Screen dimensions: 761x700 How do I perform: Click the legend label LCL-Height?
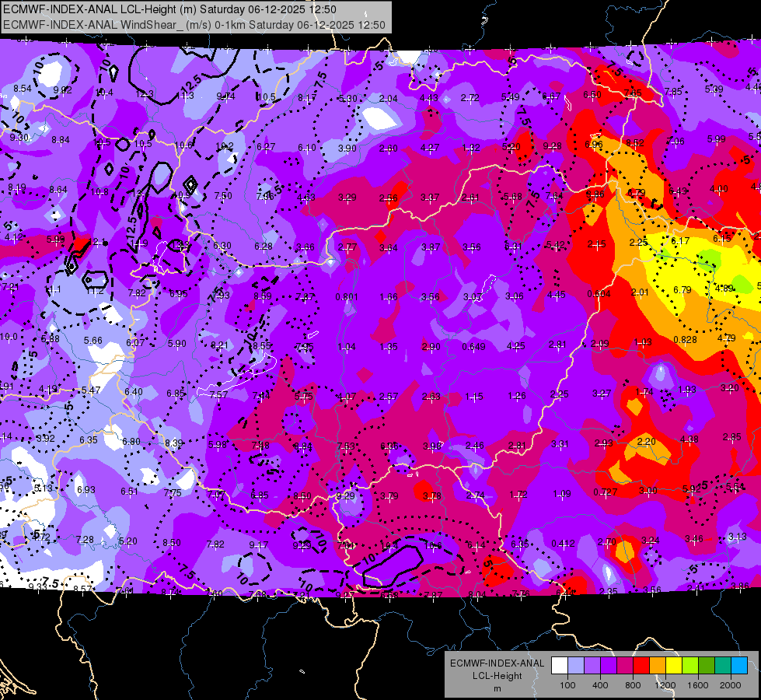coord(497,676)
